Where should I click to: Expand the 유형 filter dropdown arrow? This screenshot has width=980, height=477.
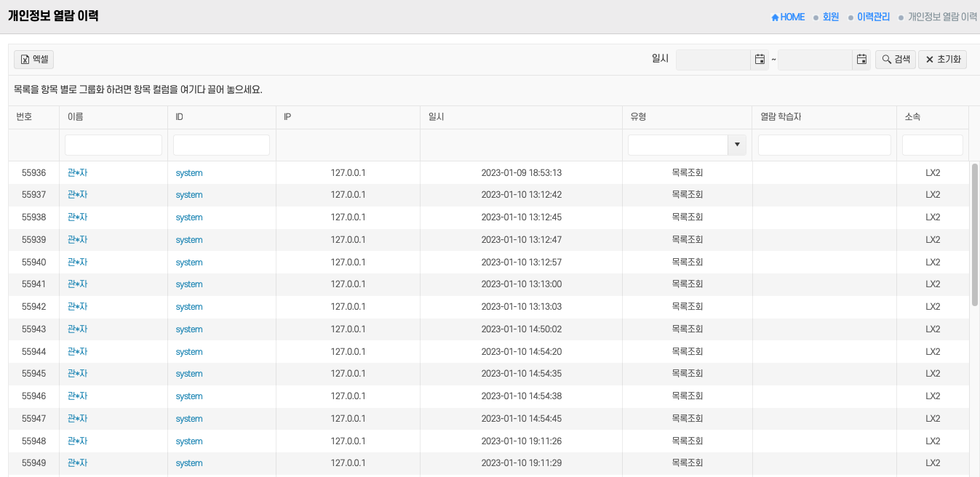tap(737, 145)
